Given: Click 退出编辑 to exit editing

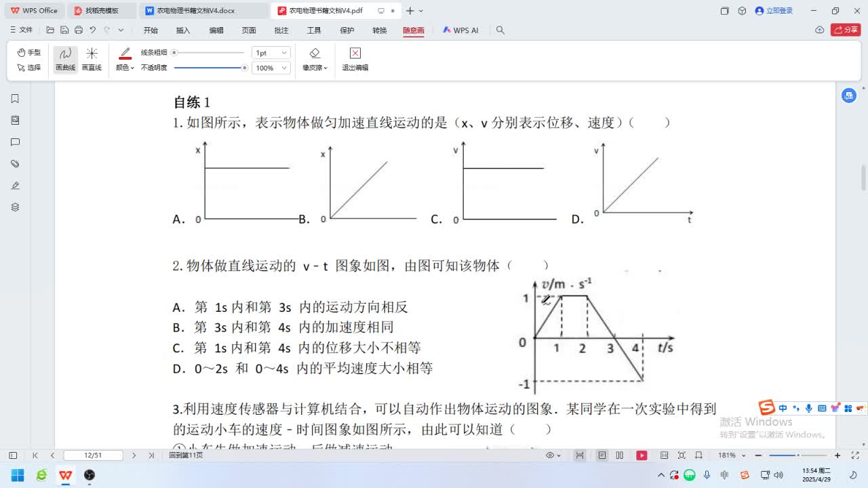Looking at the screenshot, I should [355, 59].
